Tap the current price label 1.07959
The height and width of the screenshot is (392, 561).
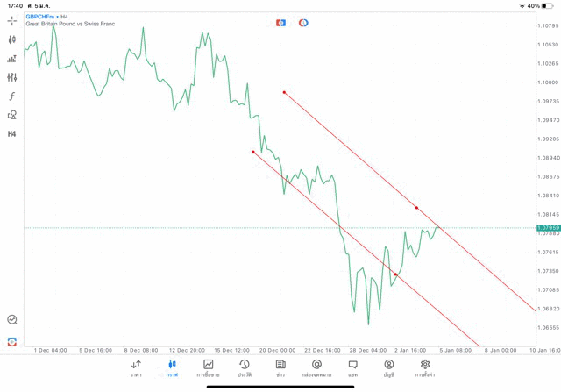pyautogui.click(x=548, y=228)
